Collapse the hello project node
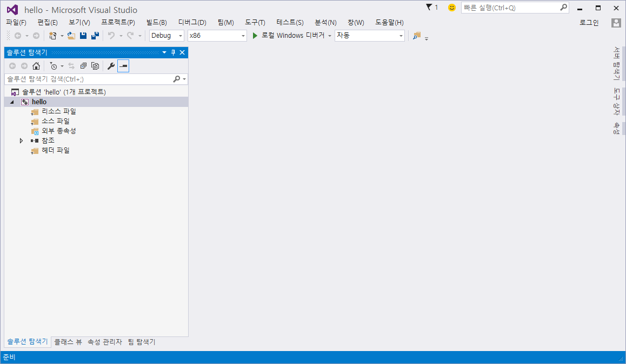 point(12,102)
